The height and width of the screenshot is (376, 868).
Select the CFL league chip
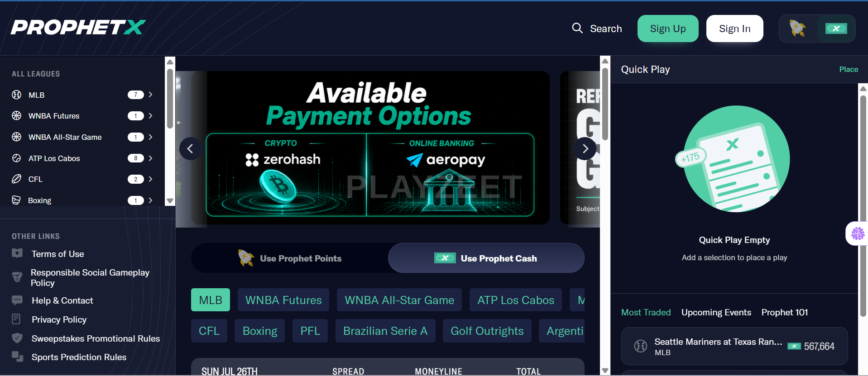point(209,331)
